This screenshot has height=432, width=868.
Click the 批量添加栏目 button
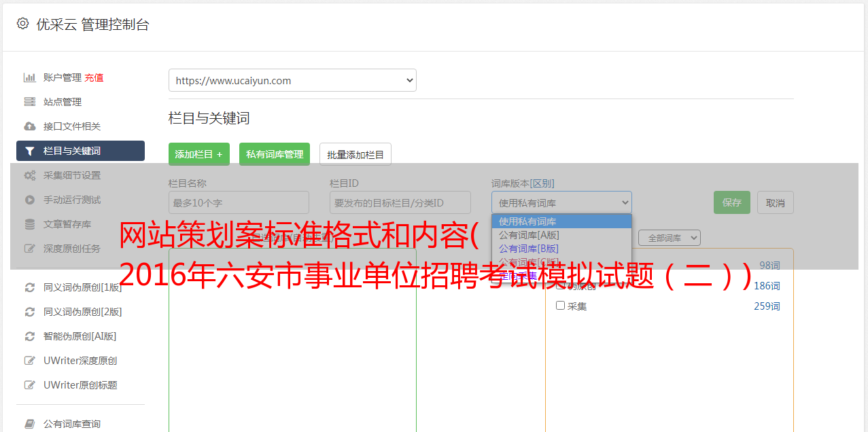point(355,154)
